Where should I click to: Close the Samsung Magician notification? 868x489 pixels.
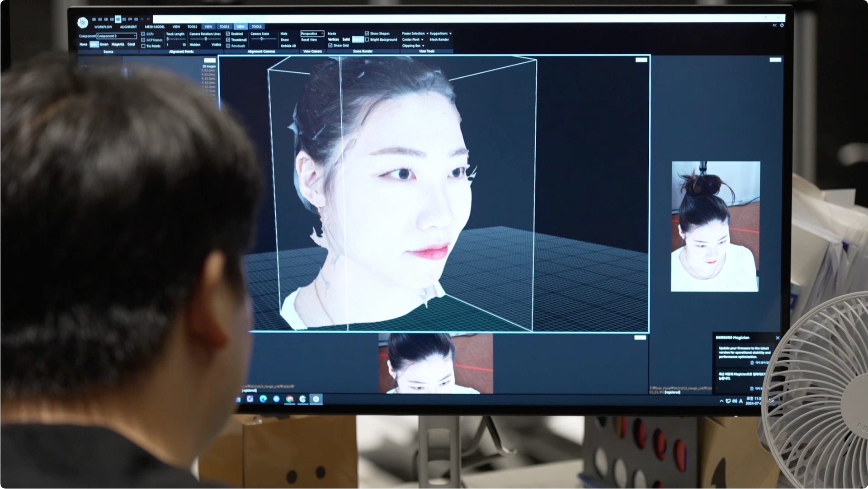click(778, 338)
